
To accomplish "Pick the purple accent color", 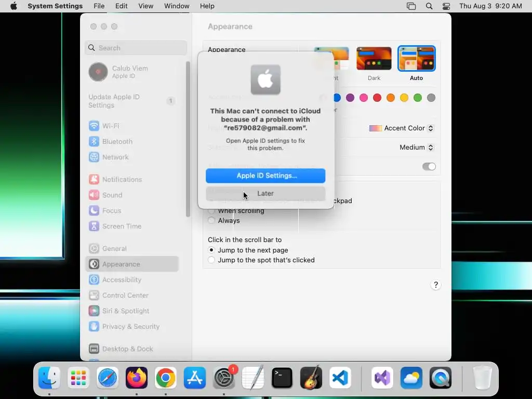I will (350, 98).
